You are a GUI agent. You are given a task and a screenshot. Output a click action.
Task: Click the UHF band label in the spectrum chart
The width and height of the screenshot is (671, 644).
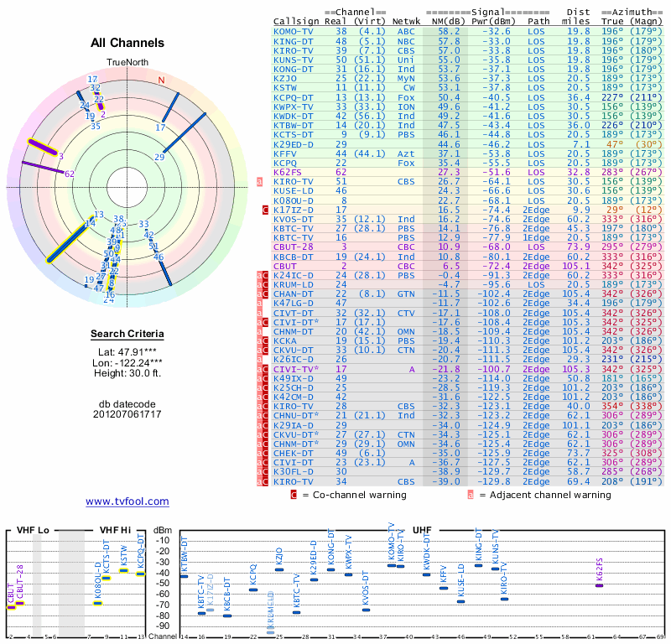click(x=422, y=530)
